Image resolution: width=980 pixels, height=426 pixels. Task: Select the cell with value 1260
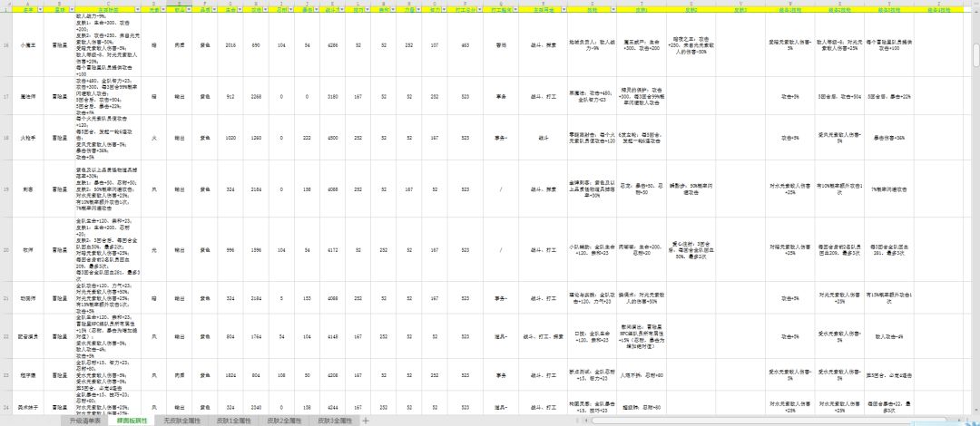point(256,138)
